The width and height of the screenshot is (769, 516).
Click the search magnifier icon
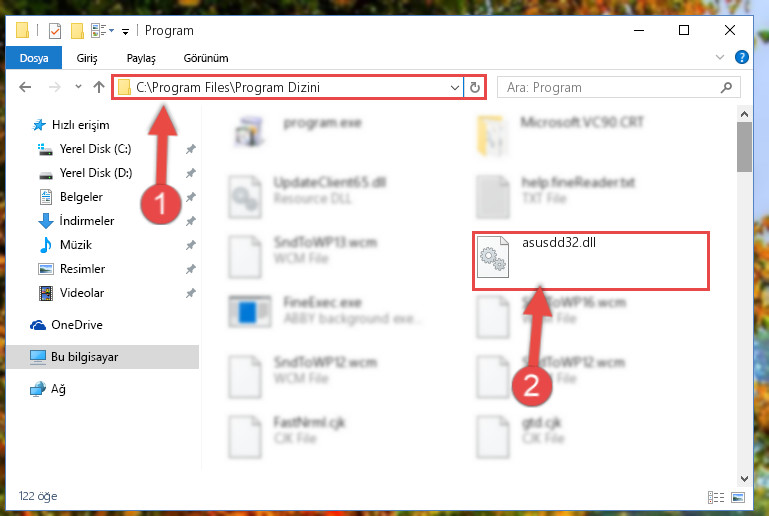coord(726,87)
